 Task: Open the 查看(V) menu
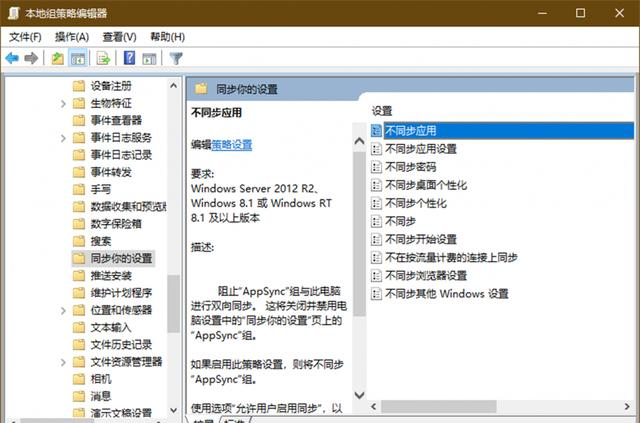119,37
